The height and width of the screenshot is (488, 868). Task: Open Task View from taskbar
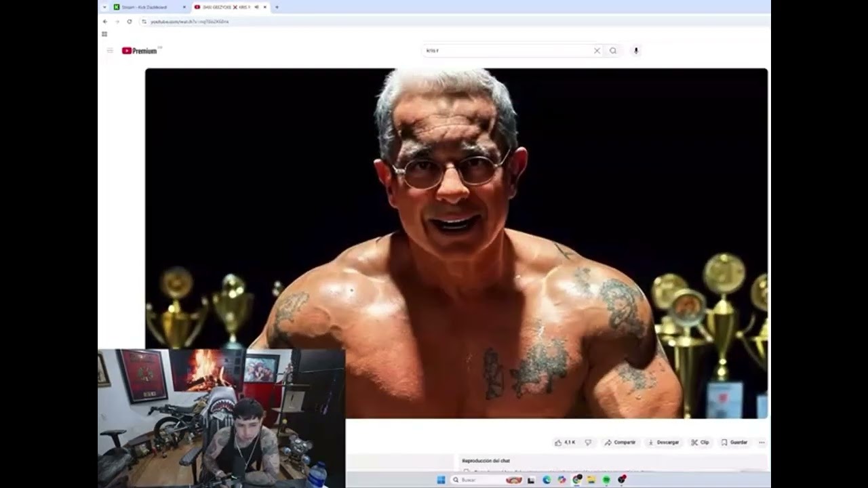pos(531,480)
